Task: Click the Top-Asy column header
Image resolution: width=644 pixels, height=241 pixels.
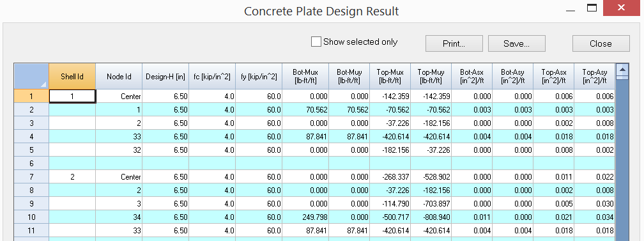Action: (x=594, y=76)
